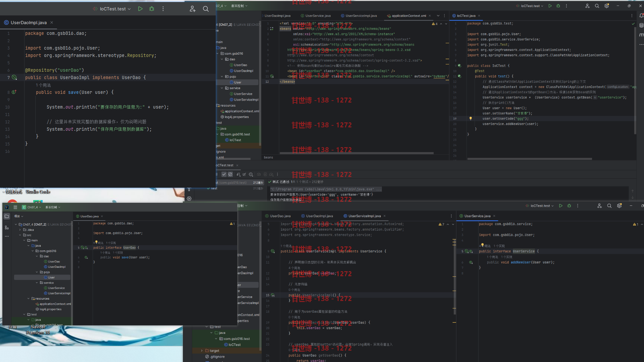
Task: Click the run-test gutter icon beside class IoCTest
Action: pos(459,66)
